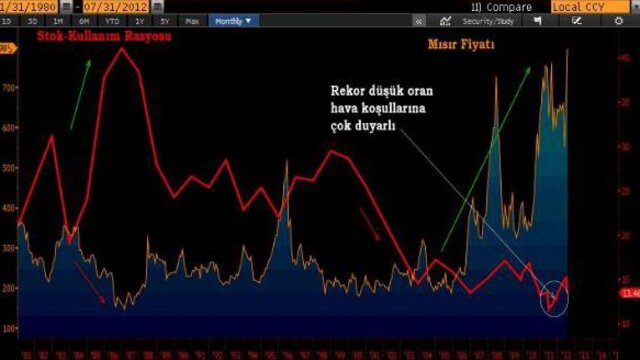This screenshot has width=640, height=360.
Task: Expand the Monthly periodicity dropdown
Action: click(x=233, y=21)
